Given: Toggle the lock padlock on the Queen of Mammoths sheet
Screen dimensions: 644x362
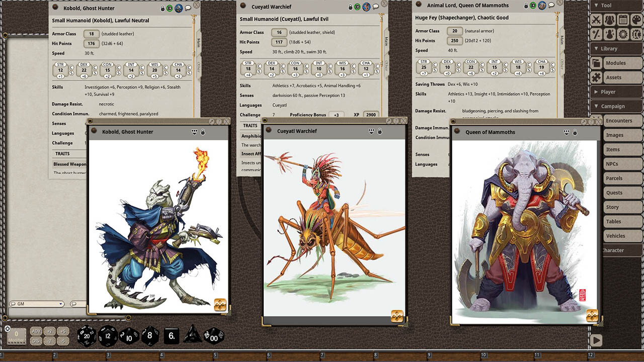Looking at the screenshot, I should pyautogui.click(x=526, y=6).
